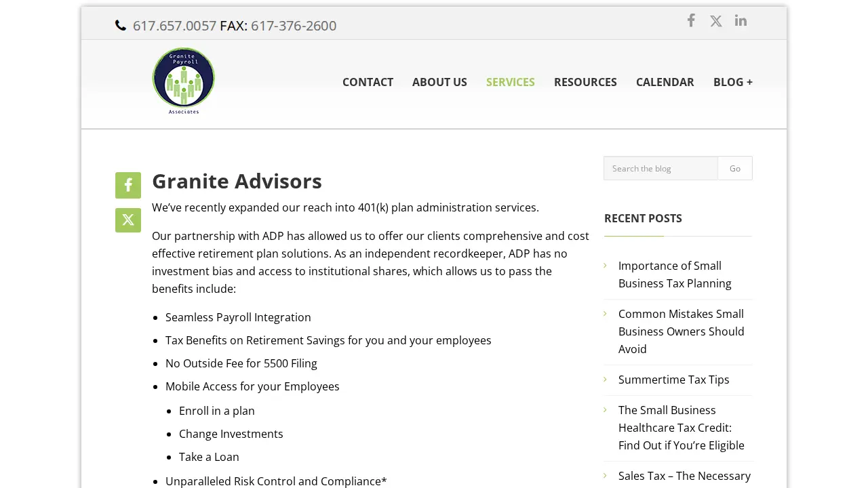Click the No Outside Fee for 5500 Filing bullet
This screenshot has width=868, height=488.
pyautogui.click(x=241, y=363)
